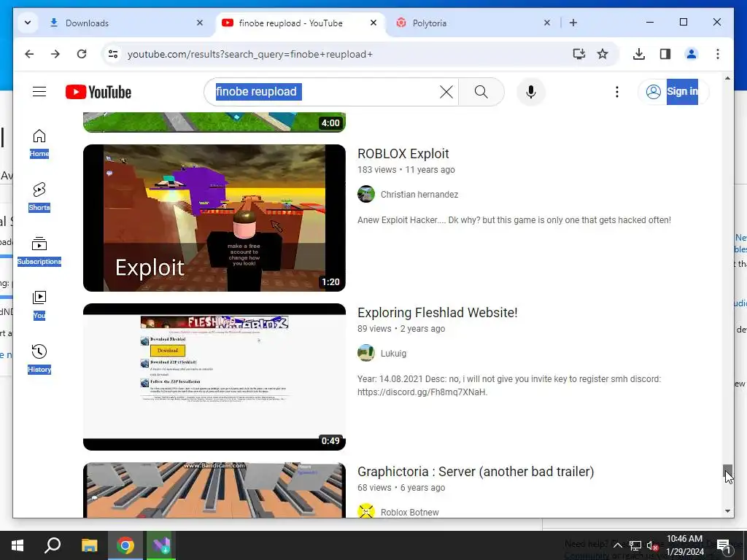Clear the search box with X
747x560 pixels.
coord(446,92)
